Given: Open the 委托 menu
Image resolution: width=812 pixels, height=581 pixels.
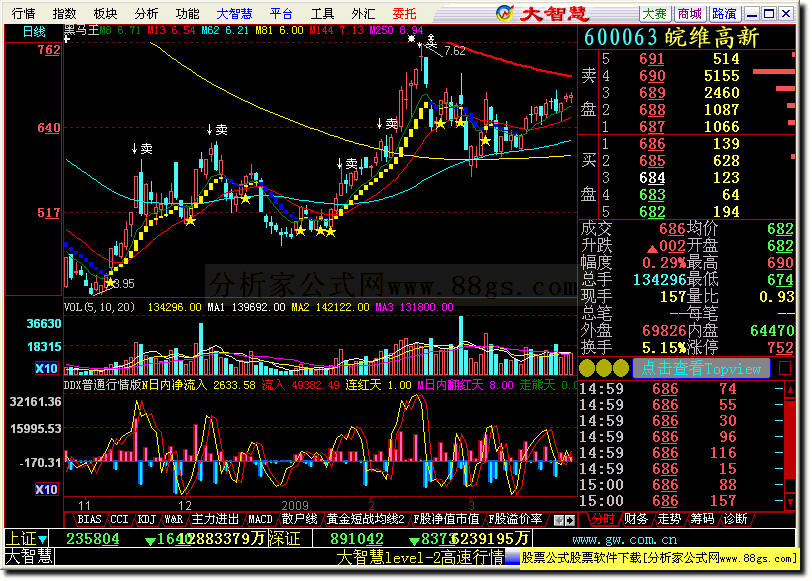Looking at the screenshot, I should point(404,13).
